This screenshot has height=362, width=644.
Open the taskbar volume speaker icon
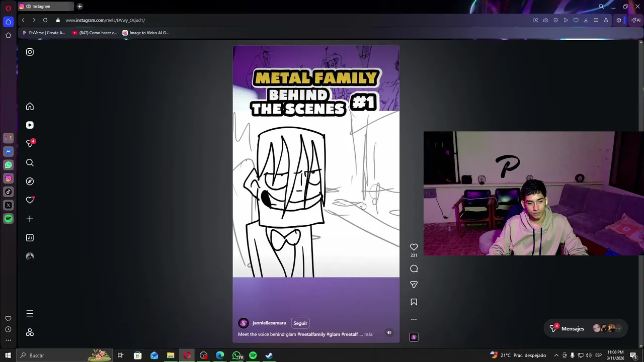[588, 355]
